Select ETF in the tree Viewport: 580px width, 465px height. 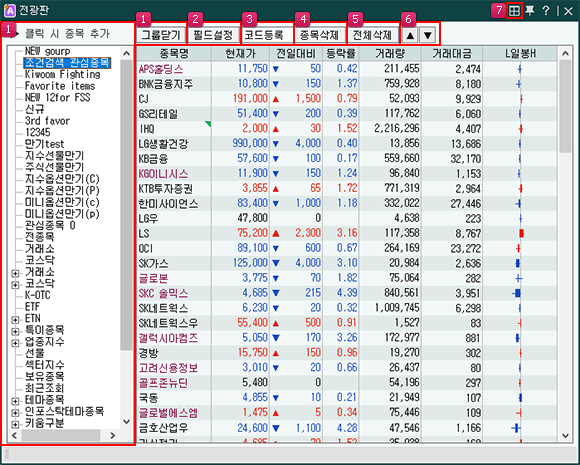tap(32, 306)
